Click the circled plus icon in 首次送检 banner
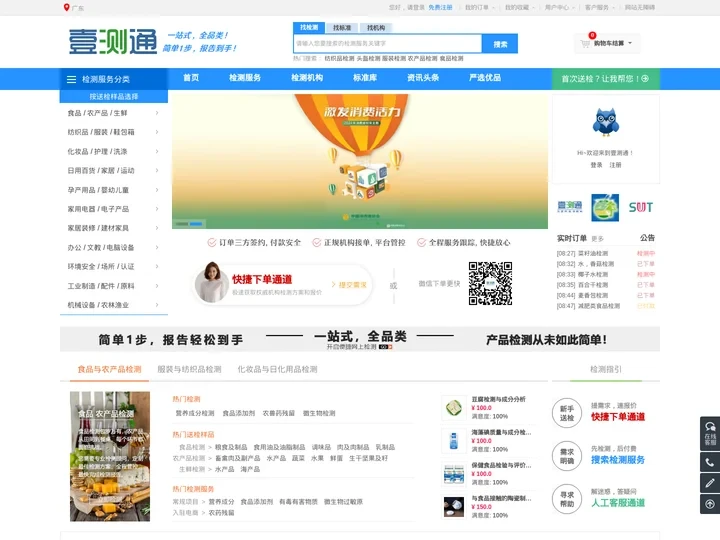This screenshot has height=540, width=720. (645, 79)
